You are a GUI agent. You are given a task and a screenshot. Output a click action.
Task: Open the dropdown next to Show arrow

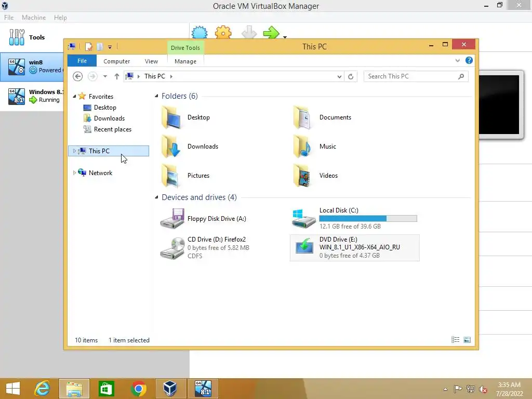click(x=285, y=37)
